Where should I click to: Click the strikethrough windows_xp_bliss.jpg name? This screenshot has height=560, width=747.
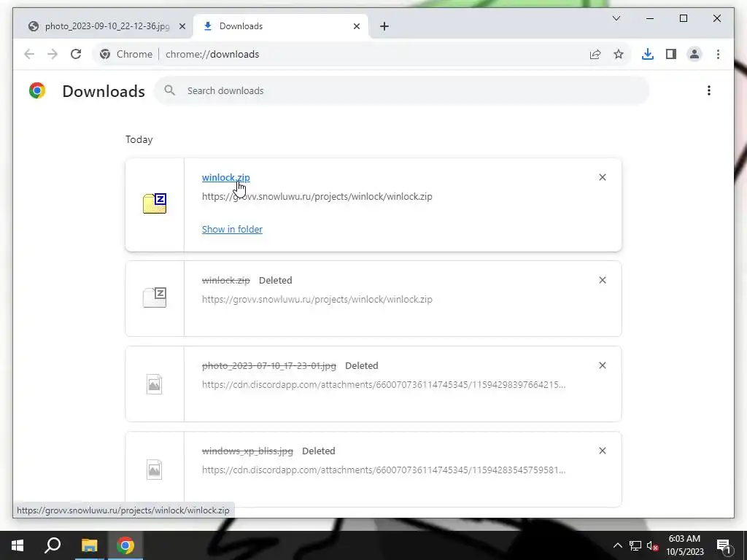tap(247, 451)
